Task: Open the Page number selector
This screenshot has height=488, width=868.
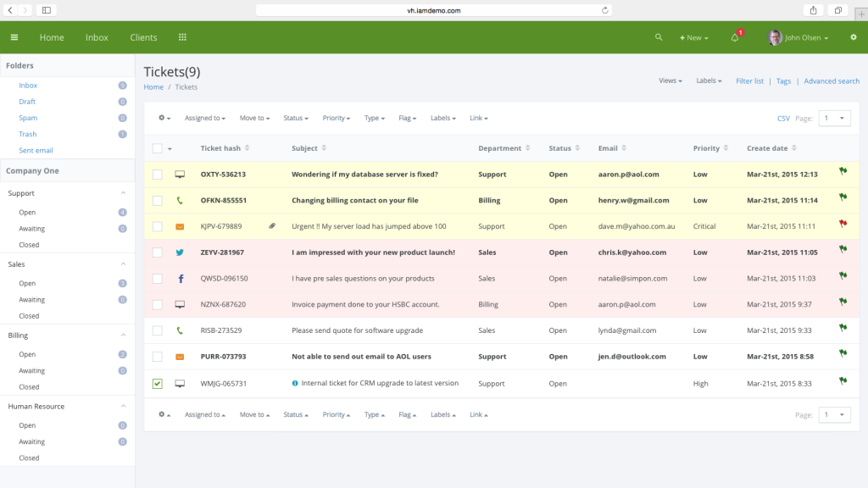Action: 834,118
